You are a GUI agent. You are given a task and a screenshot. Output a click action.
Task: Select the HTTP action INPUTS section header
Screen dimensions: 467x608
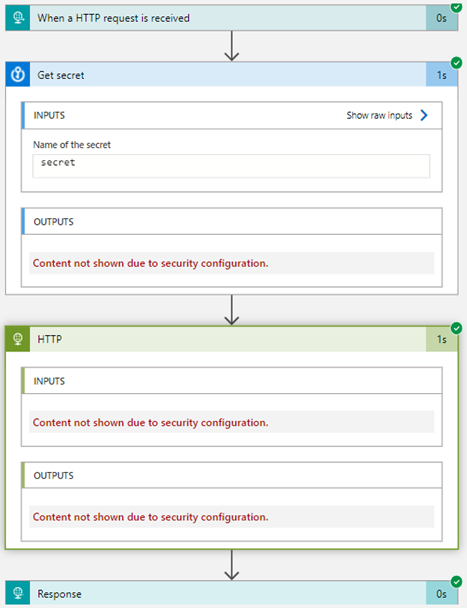click(232, 381)
